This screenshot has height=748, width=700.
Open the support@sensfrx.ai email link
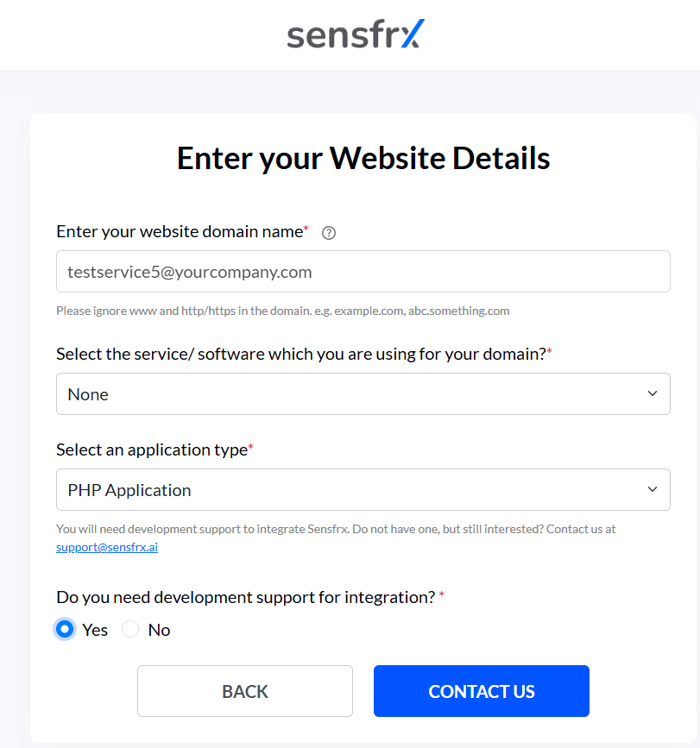tap(107, 547)
